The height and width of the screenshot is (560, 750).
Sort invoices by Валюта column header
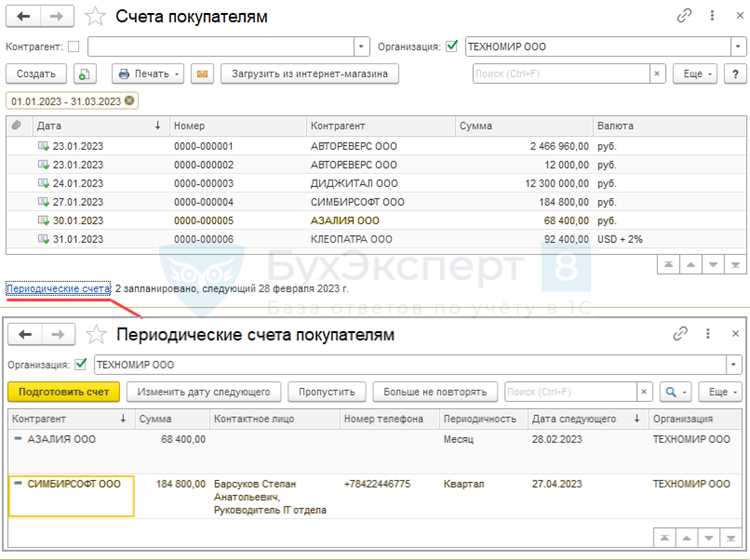669,126
